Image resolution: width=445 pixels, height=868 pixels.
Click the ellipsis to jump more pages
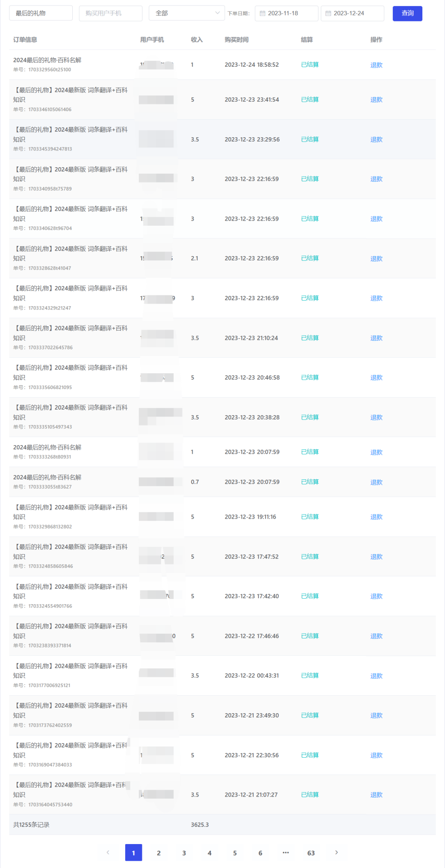click(286, 853)
